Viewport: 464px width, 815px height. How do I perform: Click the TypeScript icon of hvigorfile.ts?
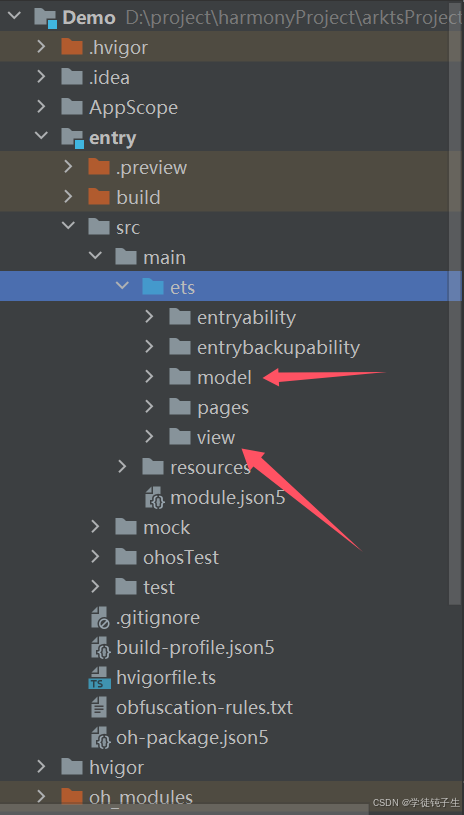[x=100, y=678]
